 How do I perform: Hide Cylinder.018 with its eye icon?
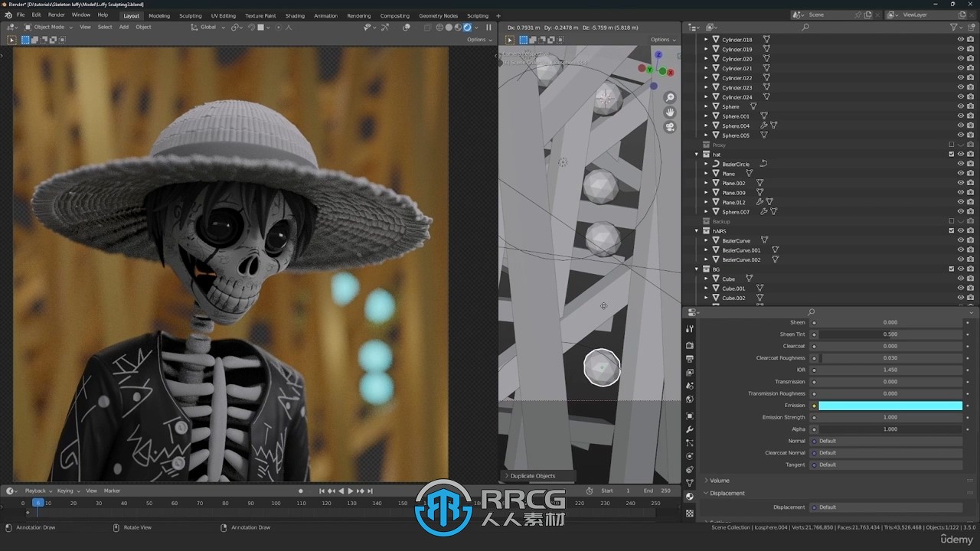(x=961, y=40)
